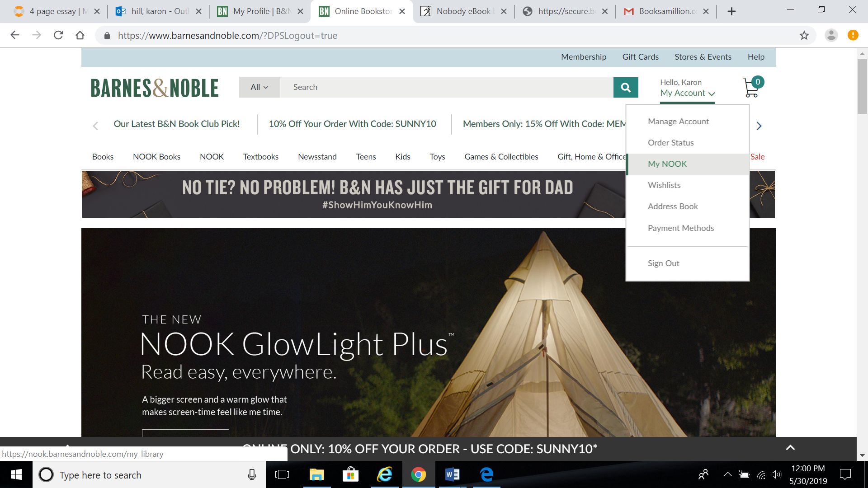Viewport: 868px width, 488px height.
Task: Launch Internet Explorer from the taskbar
Action: pos(385,474)
